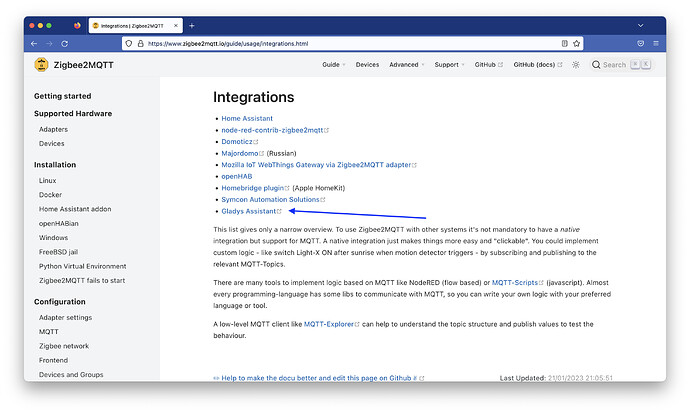Open Linux installation page in sidebar
Screen dimensions: 690x412
tap(48, 180)
